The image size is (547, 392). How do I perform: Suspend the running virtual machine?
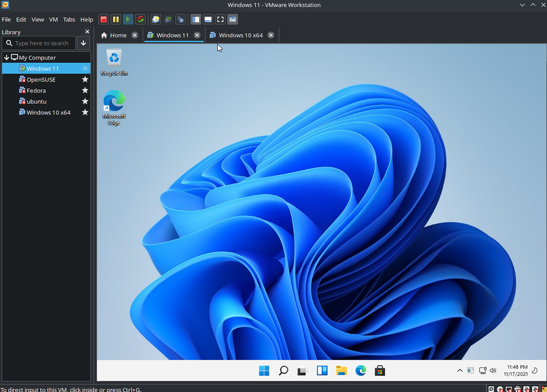pyautogui.click(x=116, y=19)
